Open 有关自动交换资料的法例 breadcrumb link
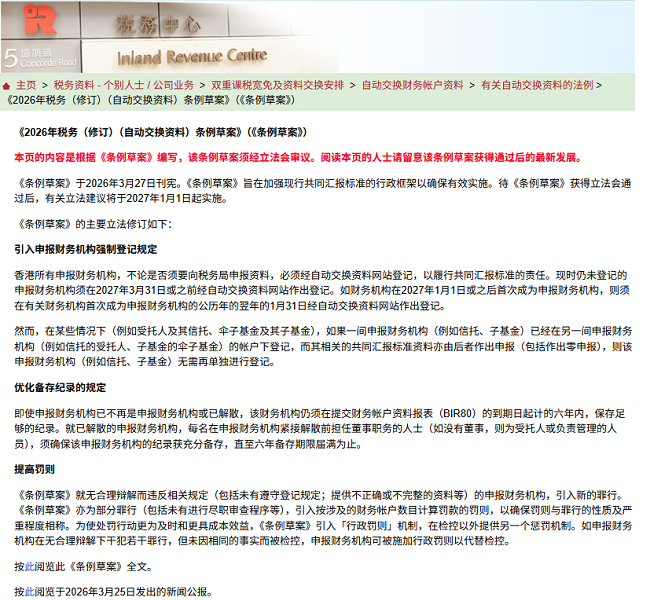 coord(537,86)
